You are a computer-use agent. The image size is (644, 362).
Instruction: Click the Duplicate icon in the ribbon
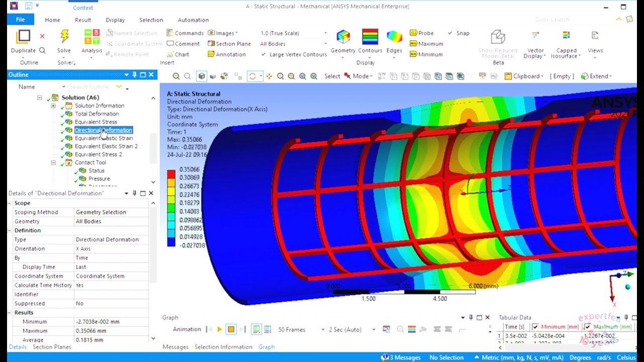pos(23,36)
